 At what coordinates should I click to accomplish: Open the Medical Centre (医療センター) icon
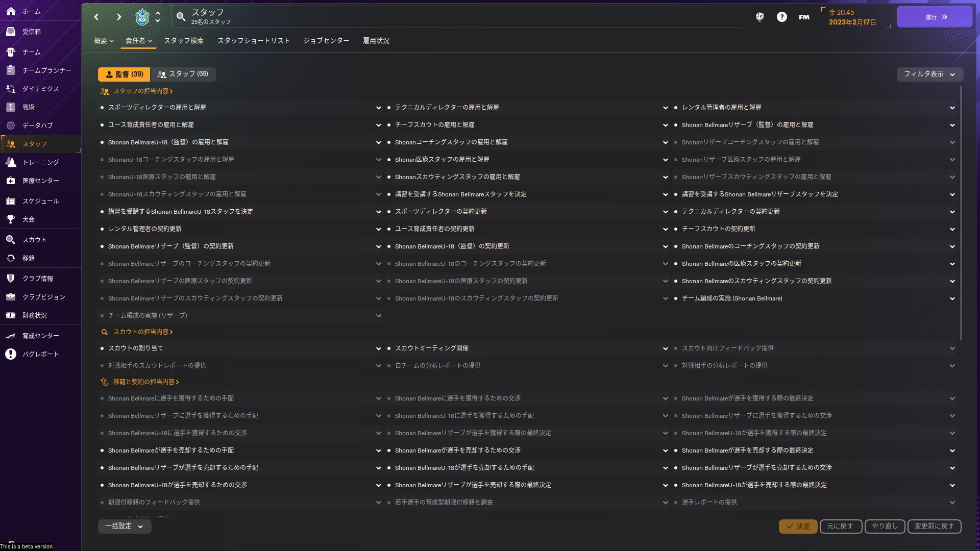pyautogui.click(x=11, y=181)
